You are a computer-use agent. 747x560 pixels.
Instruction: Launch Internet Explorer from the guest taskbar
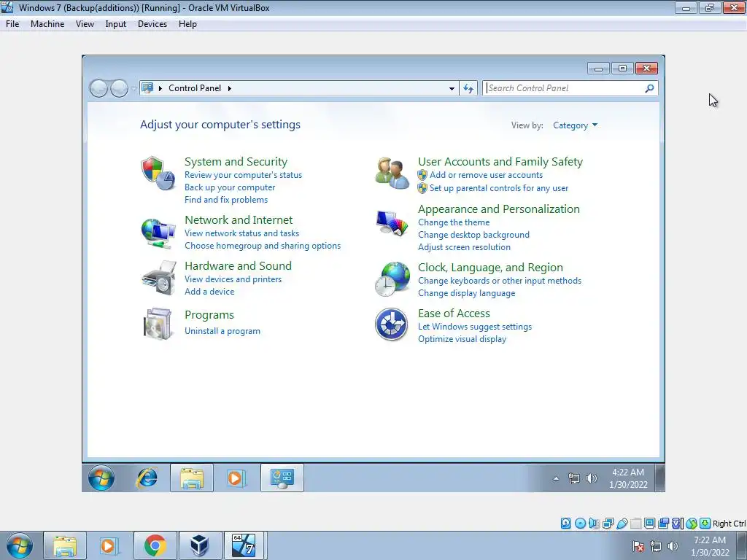(147, 478)
